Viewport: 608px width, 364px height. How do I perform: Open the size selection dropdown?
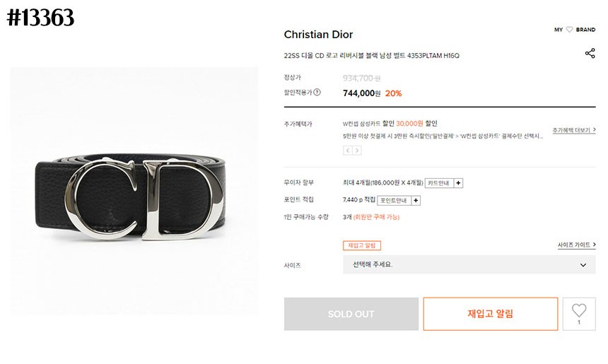click(469, 265)
